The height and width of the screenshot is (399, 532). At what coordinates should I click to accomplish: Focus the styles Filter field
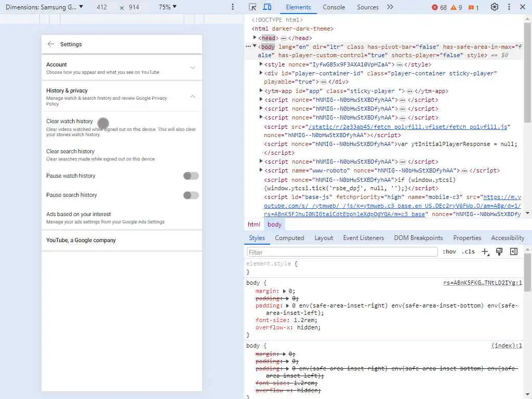coord(342,252)
